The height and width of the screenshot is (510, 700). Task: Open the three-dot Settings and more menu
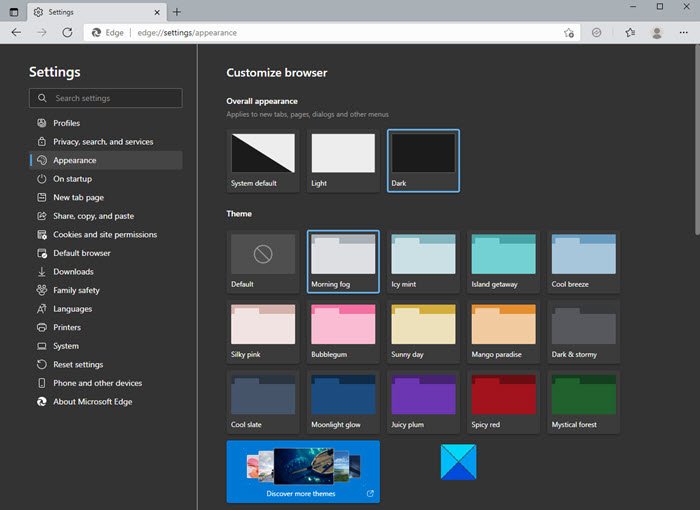(x=685, y=32)
